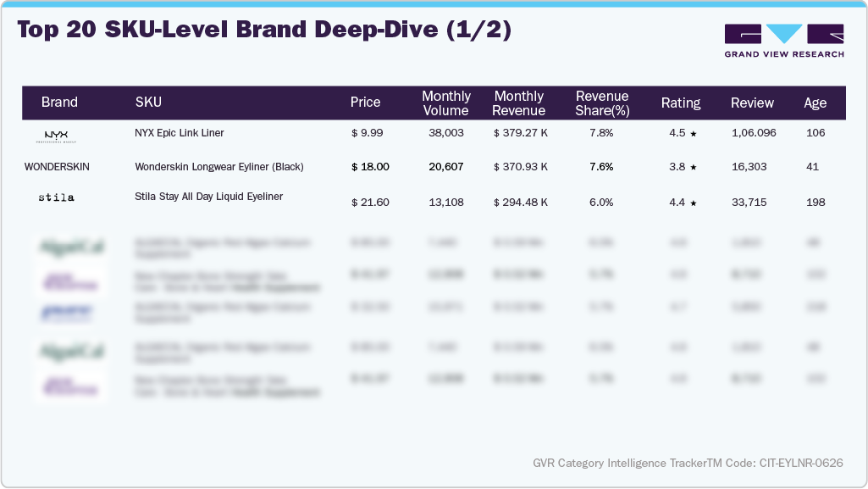This screenshot has width=868, height=489.
Task: Click the $ 379.27 K revenue value
Action: point(520,133)
